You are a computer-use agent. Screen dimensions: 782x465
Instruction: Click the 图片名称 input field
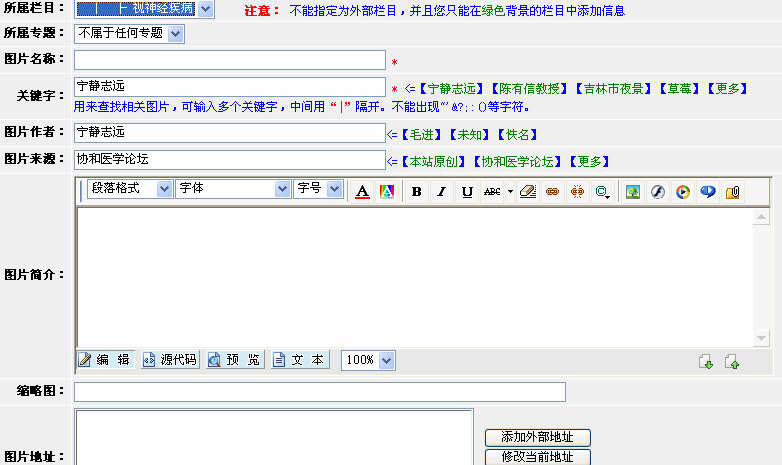(229, 60)
